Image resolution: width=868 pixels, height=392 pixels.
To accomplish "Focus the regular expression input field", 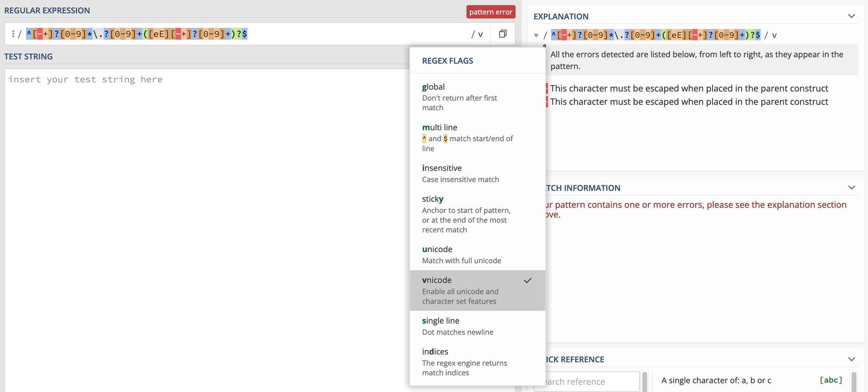I will (x=353, y=34).
